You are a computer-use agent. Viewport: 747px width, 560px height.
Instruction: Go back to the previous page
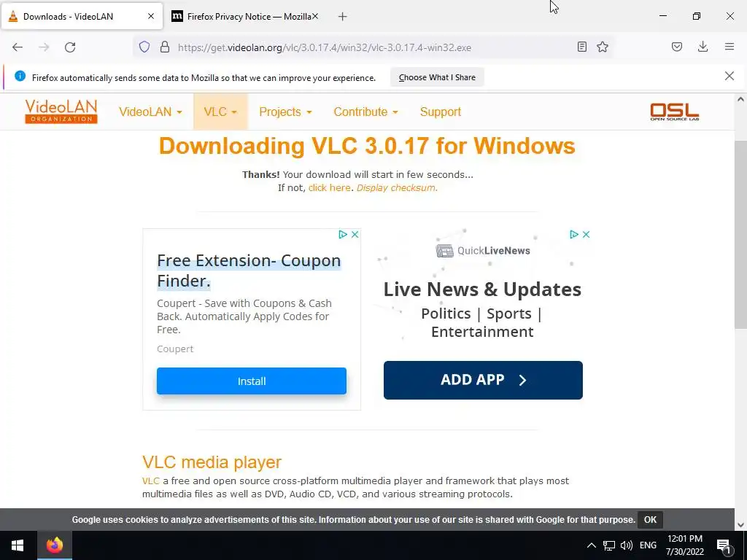[x=18, y=47]
